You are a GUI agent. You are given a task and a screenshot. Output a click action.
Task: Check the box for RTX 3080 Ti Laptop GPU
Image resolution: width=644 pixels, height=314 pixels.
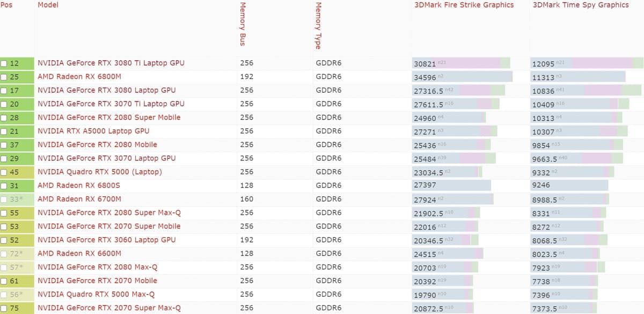pos(5,63)
